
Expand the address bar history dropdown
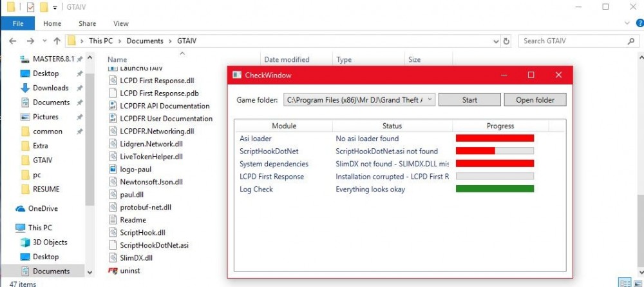click(496, 41)
